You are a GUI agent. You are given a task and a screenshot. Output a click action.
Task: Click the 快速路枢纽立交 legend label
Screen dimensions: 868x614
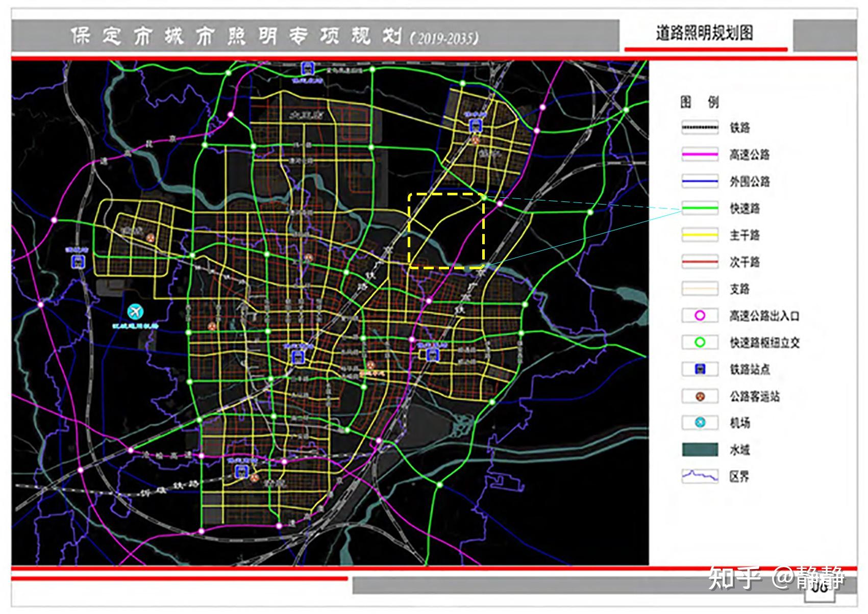click(x=764, y=343)
